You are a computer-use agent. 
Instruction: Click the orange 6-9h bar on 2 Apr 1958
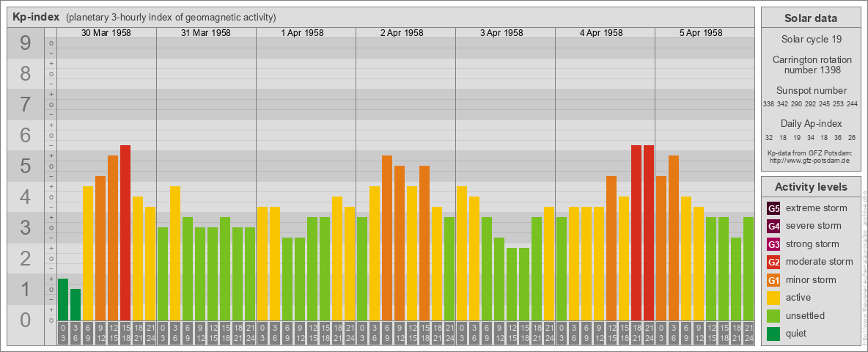pyautogui.click(x=387, y=238)
